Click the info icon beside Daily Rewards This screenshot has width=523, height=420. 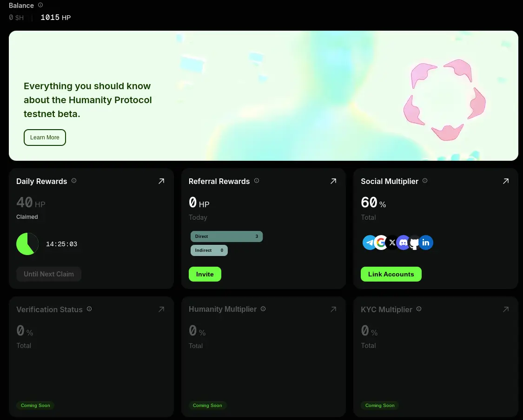[74, 180]
